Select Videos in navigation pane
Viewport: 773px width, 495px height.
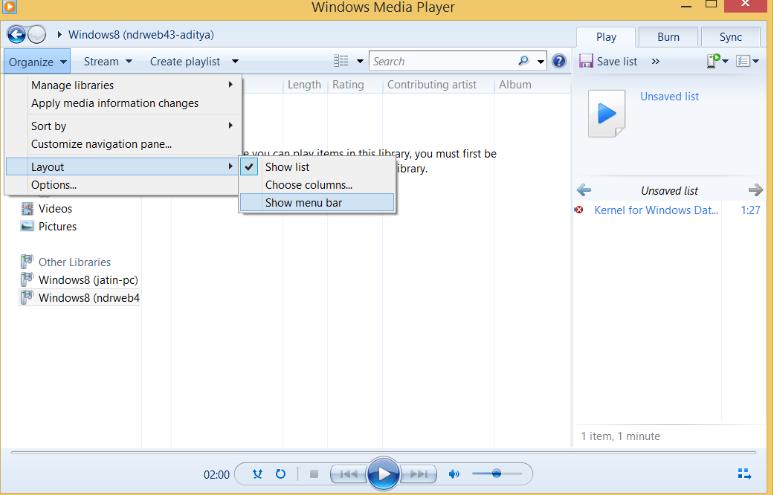click(x=55, y=209)
